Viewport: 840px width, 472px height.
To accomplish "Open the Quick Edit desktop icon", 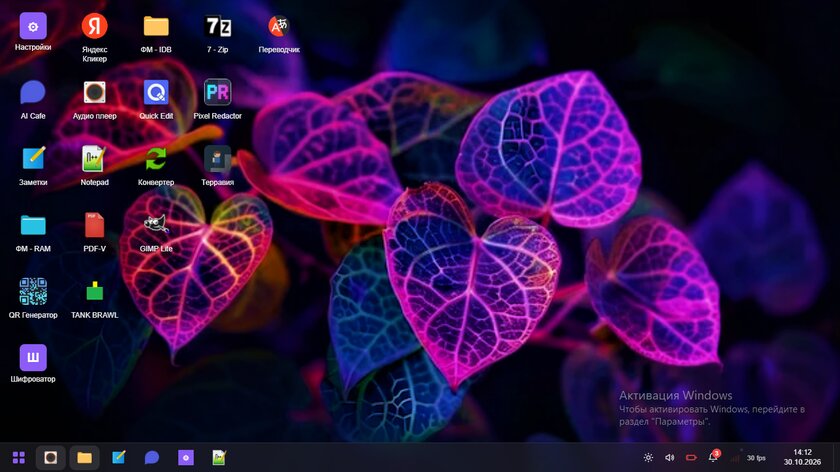I will pos(156,93).
